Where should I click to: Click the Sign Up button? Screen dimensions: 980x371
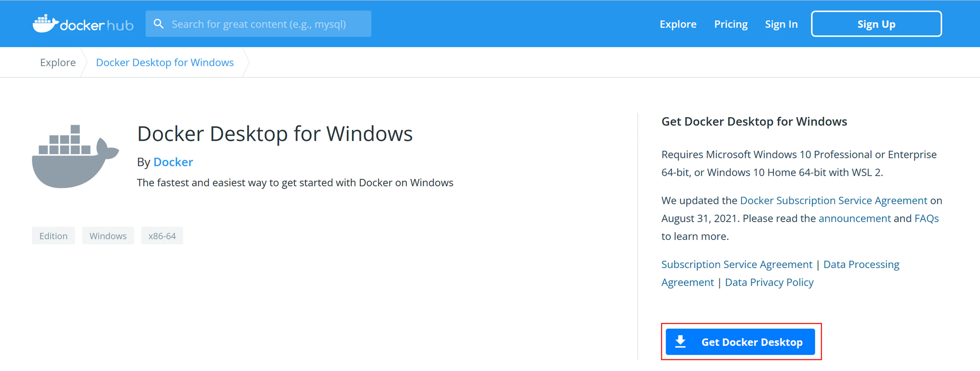click(x=877, y=24)
